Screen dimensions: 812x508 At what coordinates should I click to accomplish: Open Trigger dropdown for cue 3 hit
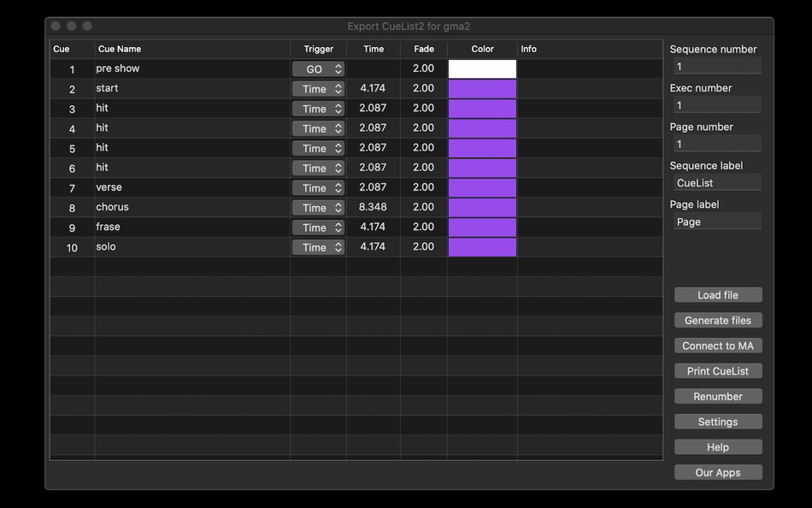(x=318, y=109)
